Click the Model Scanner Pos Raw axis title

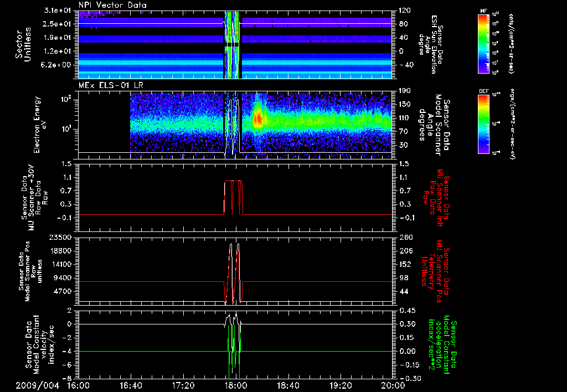[x=30, y=271]
